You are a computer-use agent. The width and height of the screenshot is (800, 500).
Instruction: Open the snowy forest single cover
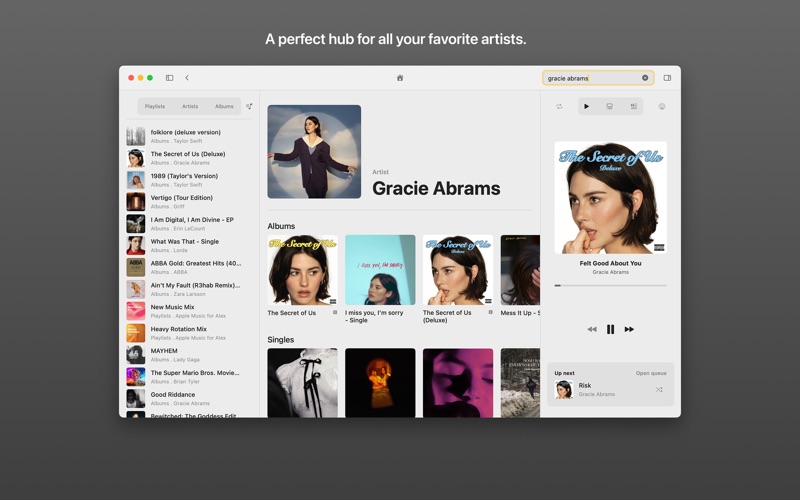coord(520,383)
